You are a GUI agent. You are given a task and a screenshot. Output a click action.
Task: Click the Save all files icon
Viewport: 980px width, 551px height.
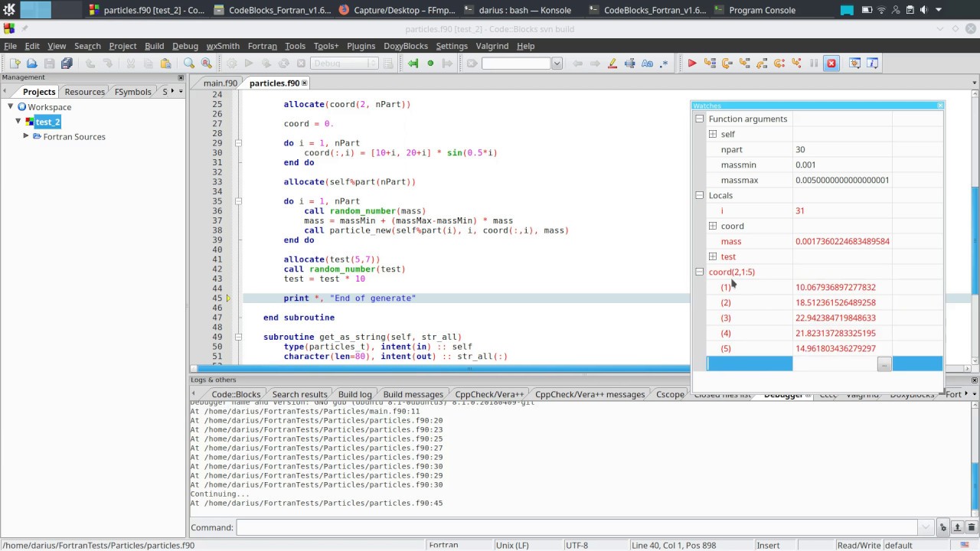(67, 64)
